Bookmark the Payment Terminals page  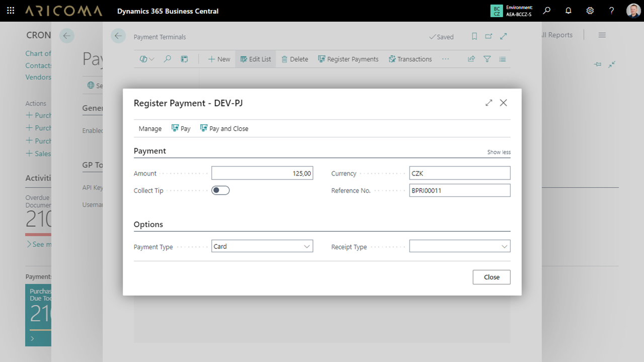point(474,36)
